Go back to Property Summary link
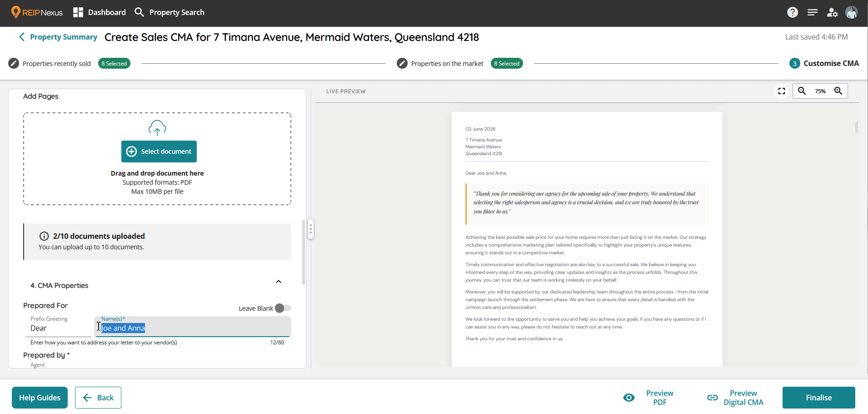This screenshot has width=868, height=414. click(x=64, y=37)
